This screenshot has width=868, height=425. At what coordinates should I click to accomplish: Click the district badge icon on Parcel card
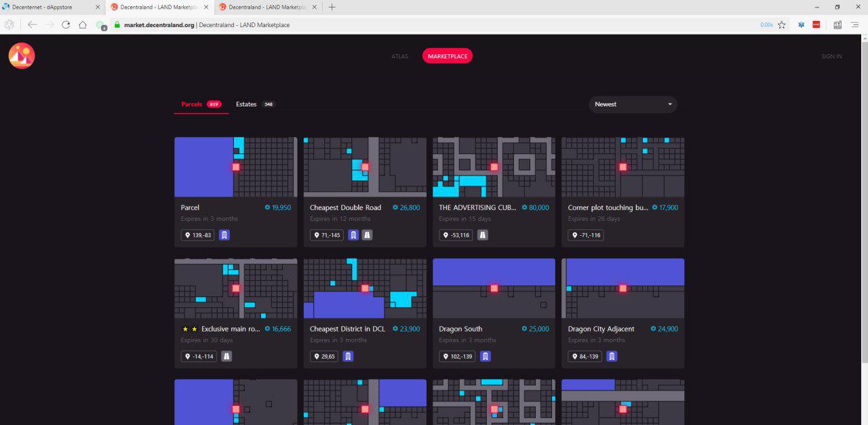(224, 235)
